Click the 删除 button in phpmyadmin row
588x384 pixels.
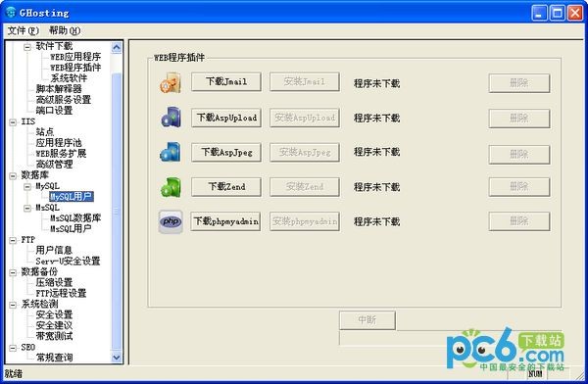pos(519,221)
